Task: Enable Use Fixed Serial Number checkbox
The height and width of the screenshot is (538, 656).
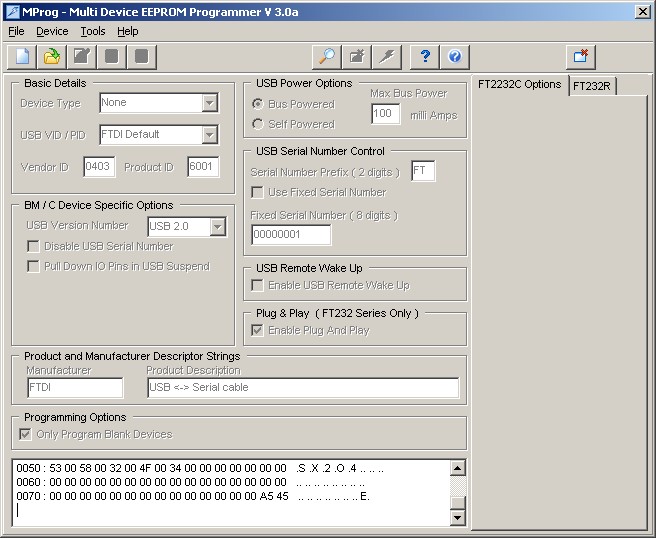Action: 258,192
